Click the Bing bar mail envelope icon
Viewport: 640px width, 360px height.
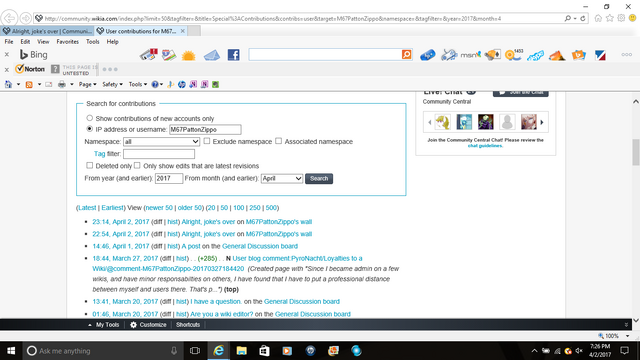[x=211, y=55]
